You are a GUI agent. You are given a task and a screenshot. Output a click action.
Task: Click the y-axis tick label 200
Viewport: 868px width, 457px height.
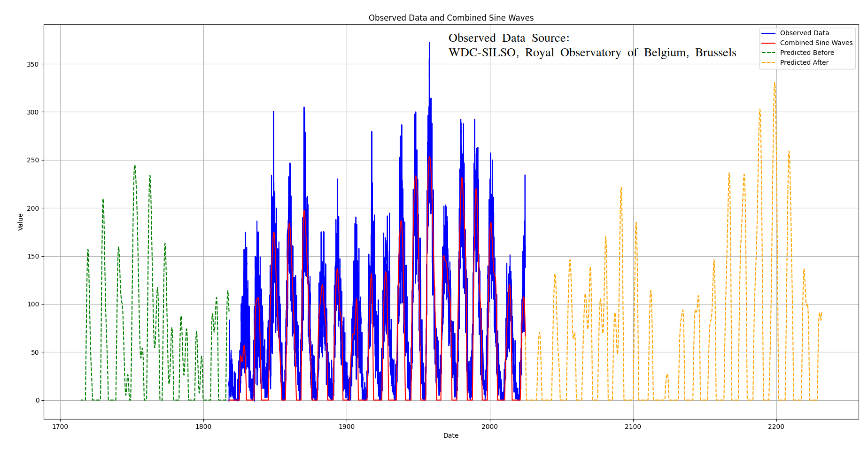pyautogui.click(x=34, y=208)
